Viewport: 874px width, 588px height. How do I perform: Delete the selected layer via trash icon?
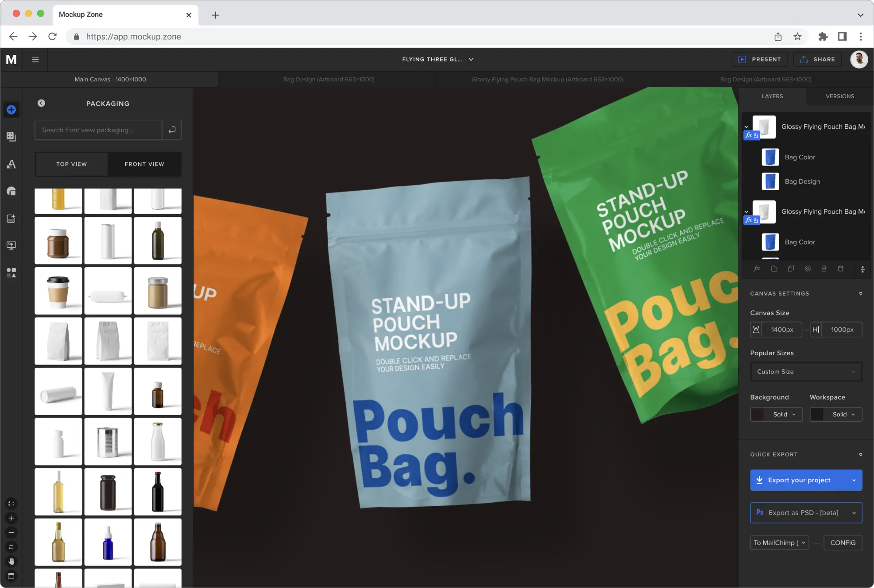(840, 269)
